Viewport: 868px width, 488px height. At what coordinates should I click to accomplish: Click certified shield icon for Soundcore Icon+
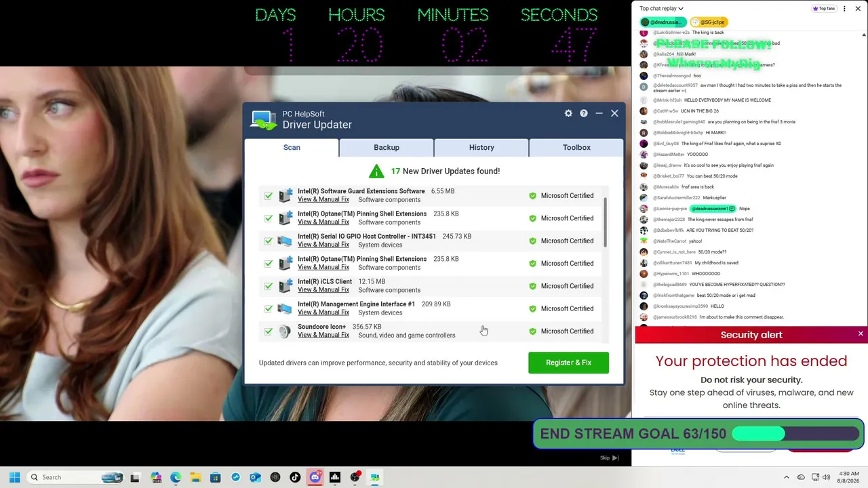coord(532,331)
